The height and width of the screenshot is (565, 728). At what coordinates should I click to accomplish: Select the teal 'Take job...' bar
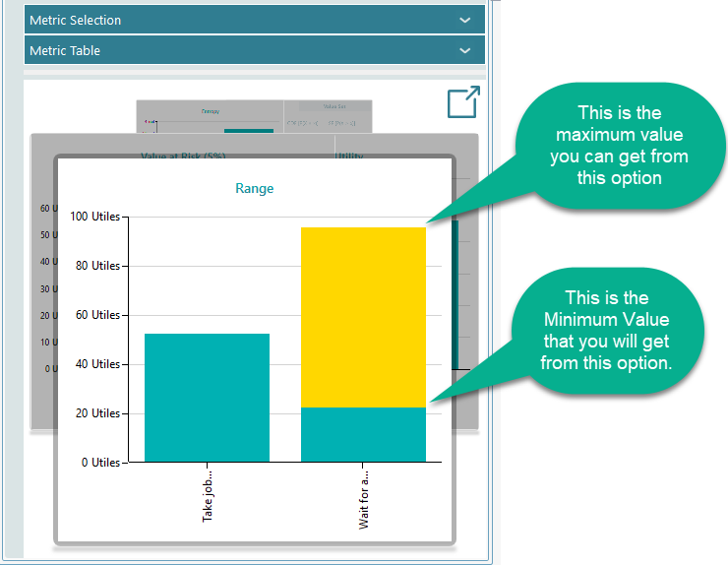click(x=207, y=398)
